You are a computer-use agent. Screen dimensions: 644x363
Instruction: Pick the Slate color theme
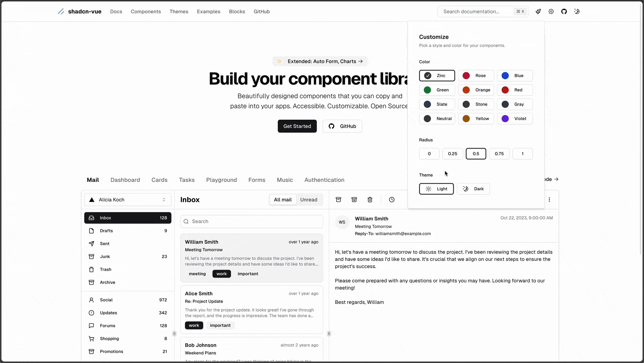437,104
